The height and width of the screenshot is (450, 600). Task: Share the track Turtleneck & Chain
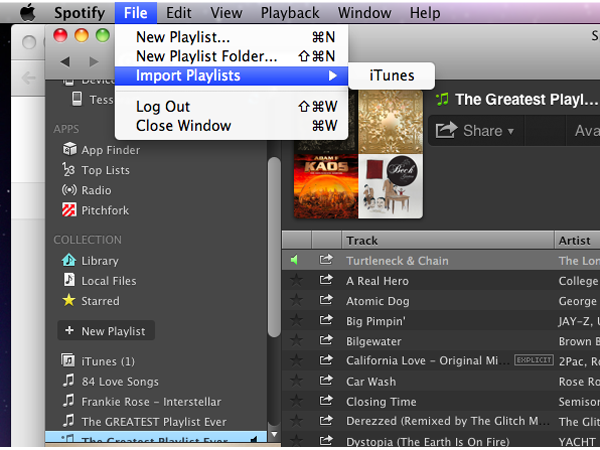tap(326, 260)
